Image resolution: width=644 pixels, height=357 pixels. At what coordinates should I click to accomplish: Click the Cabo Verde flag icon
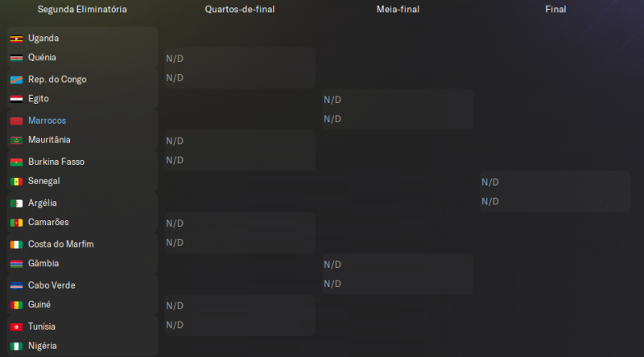(16, 285)
